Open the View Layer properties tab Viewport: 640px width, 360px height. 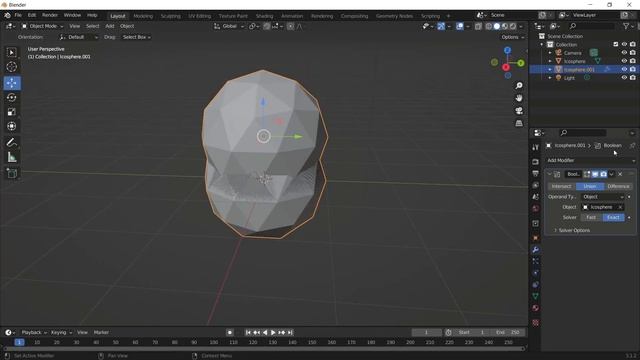click(536, 186)
